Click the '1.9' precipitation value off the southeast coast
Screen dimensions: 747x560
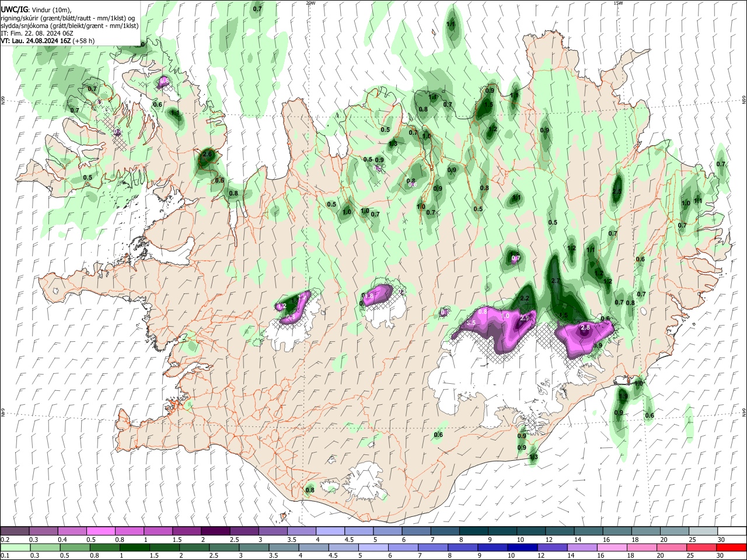[x=623, y=397]
